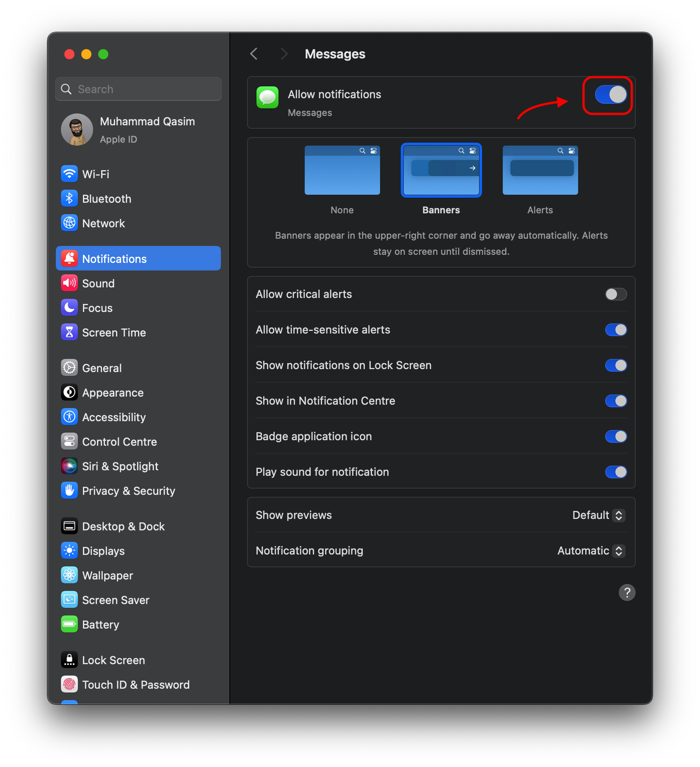Toggle Allow time-sensitive alerts
The width and height of the screenshot is (700, 767).
(616, 330)
